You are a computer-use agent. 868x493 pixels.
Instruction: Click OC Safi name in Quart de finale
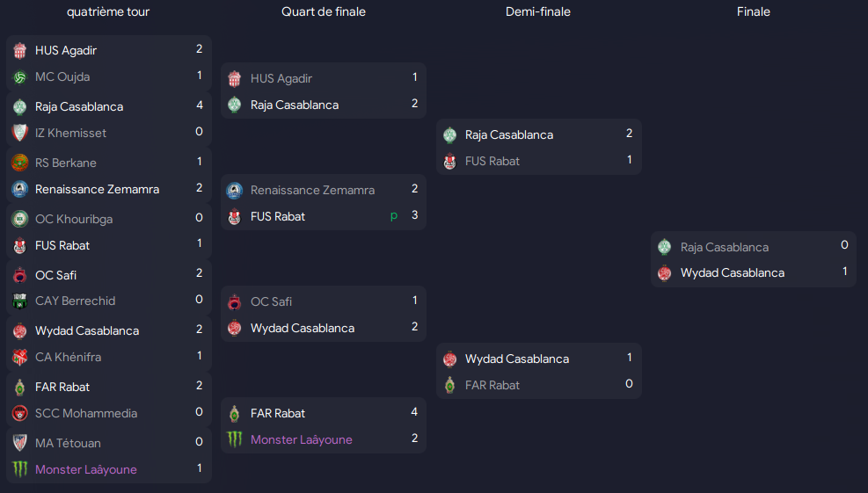point(271,301)
